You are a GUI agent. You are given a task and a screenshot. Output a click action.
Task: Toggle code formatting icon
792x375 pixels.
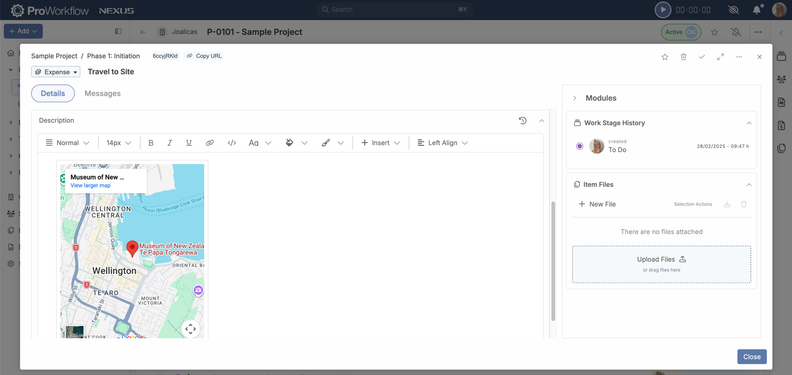tap(232, 143)
